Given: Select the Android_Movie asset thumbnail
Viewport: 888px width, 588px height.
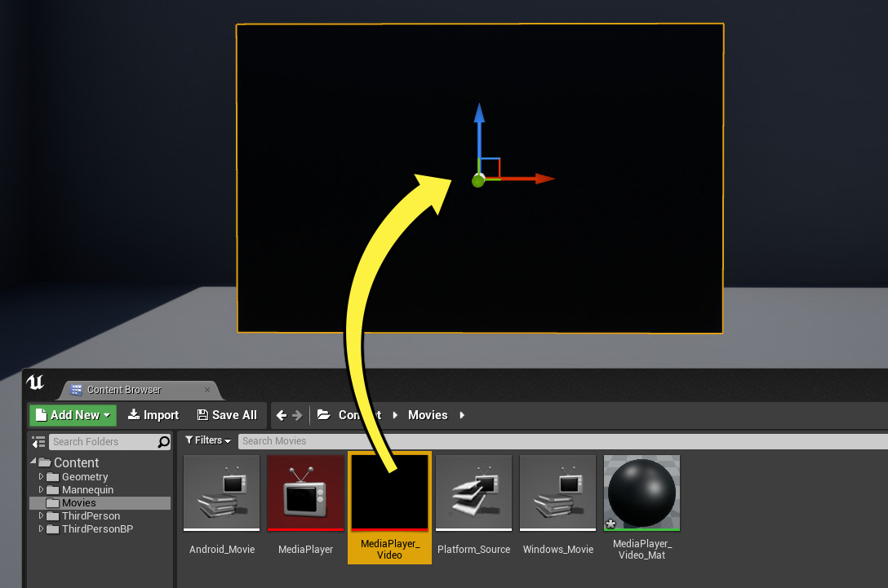Looking at the screenshot, I should point(221,493).
